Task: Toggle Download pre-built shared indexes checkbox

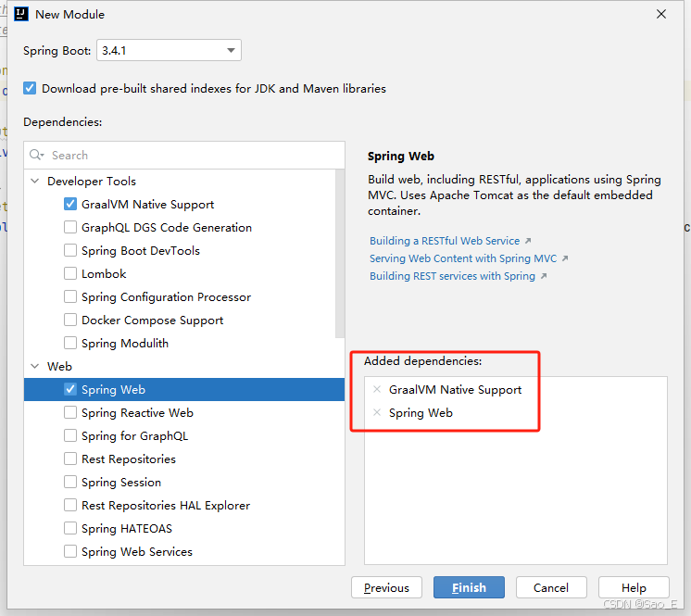Action: click(30, 88)
